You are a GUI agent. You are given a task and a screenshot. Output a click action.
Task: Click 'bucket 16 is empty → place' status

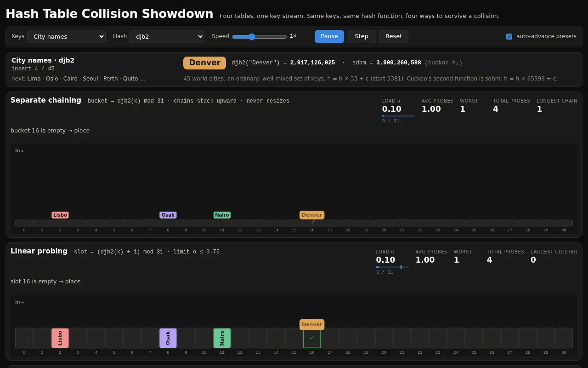tap(50, 131)
